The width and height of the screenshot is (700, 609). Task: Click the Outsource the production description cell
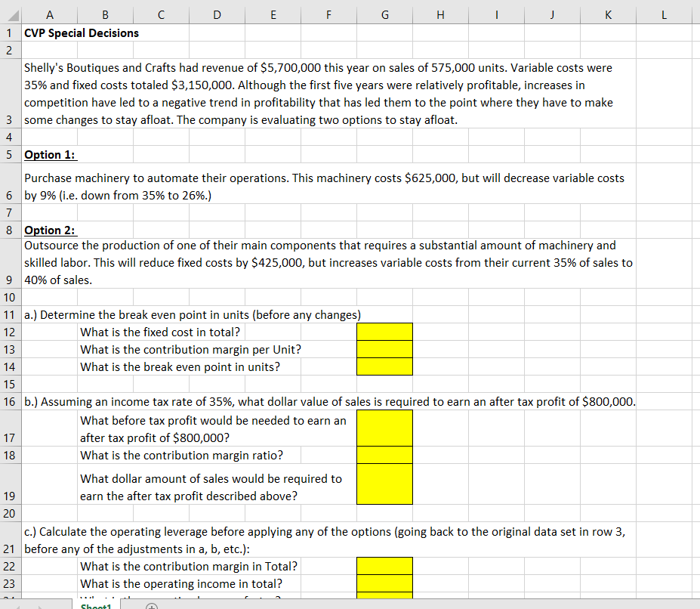[328, 263]
